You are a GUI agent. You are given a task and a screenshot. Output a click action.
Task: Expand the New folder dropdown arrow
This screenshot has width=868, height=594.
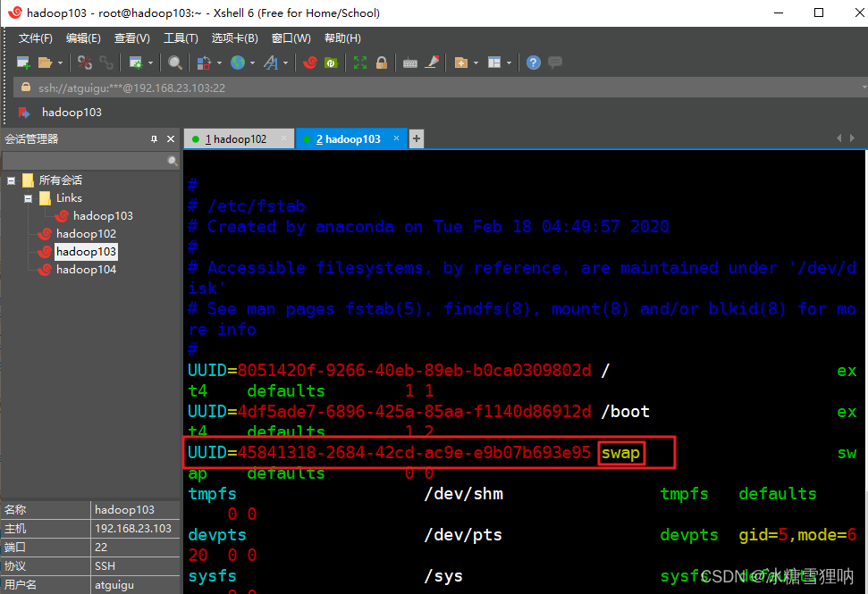476,63
